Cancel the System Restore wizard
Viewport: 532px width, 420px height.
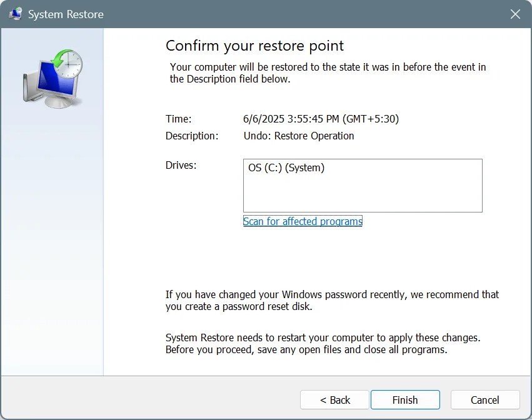tap(485, 399)
